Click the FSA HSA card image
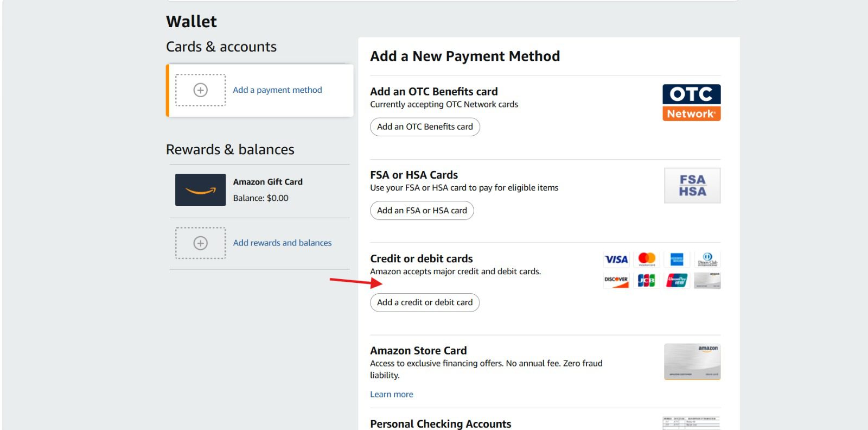Viewport: 868px width, 430px height. tap(692, 185)
